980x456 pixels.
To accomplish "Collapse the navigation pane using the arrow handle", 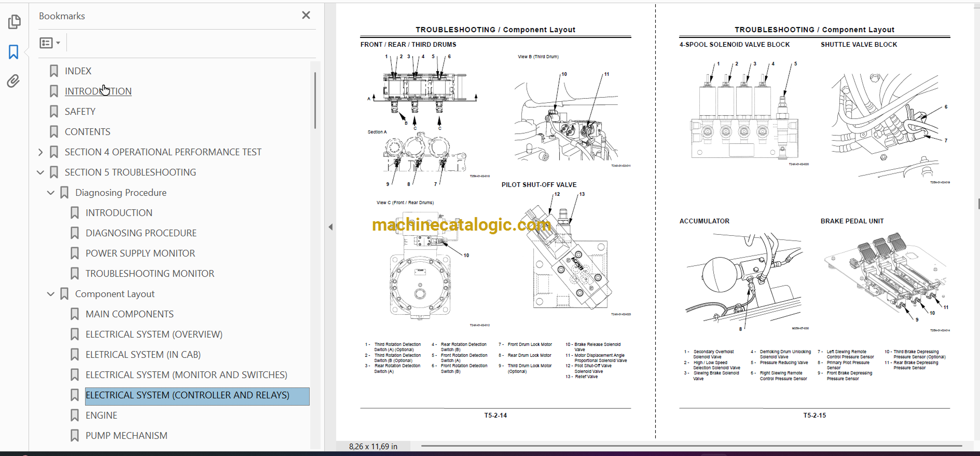I will 330,227.
